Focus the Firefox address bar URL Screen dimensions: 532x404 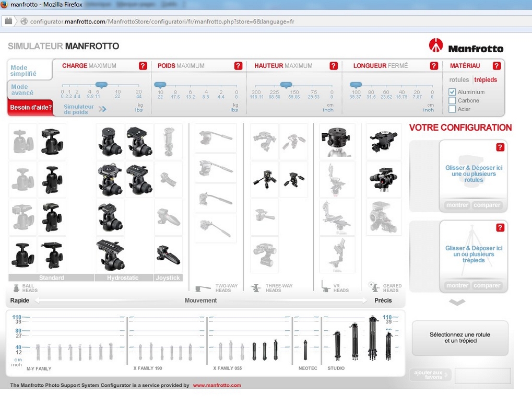162,21
